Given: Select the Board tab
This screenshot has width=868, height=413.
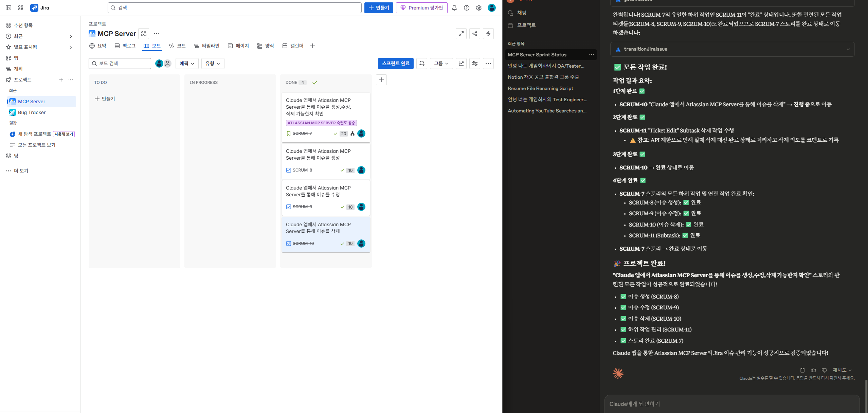Looking at the screenshot, I should tap(152, 46).
